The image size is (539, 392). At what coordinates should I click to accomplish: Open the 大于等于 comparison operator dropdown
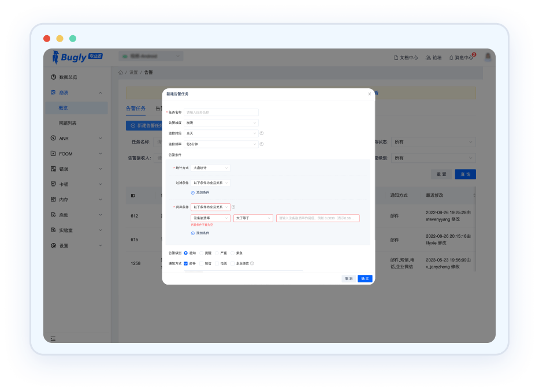pyautogui.click(x=253, y=218)
